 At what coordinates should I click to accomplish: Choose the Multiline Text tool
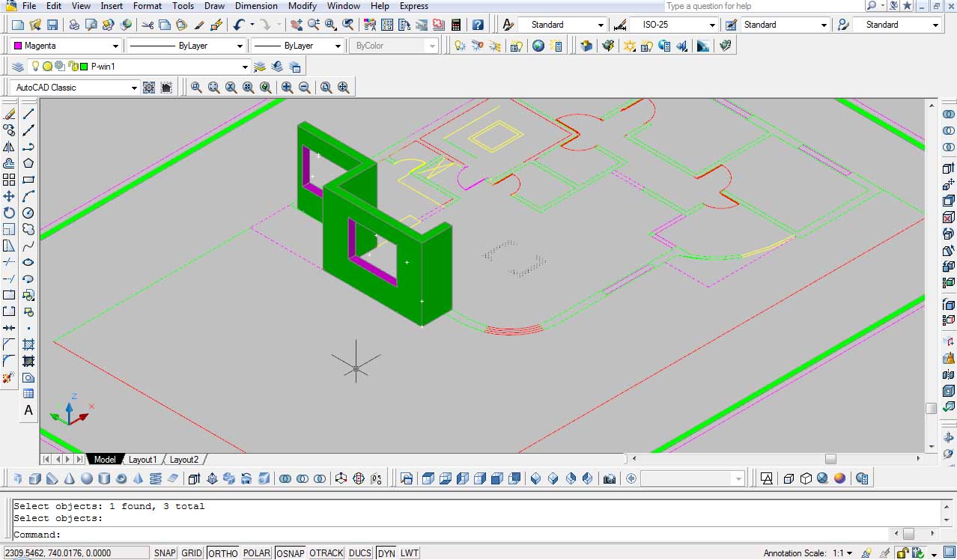tap(28, 410)
